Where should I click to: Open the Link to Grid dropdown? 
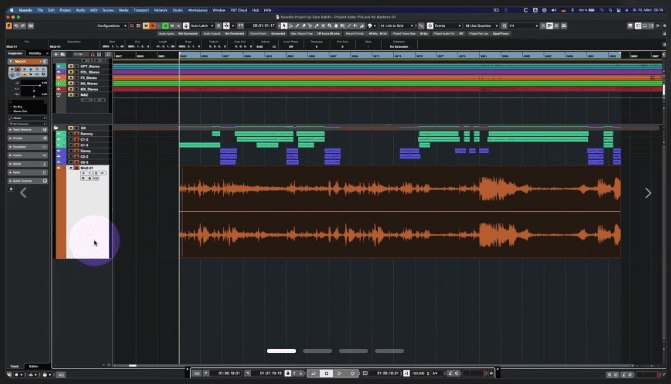tap(397, 26)
